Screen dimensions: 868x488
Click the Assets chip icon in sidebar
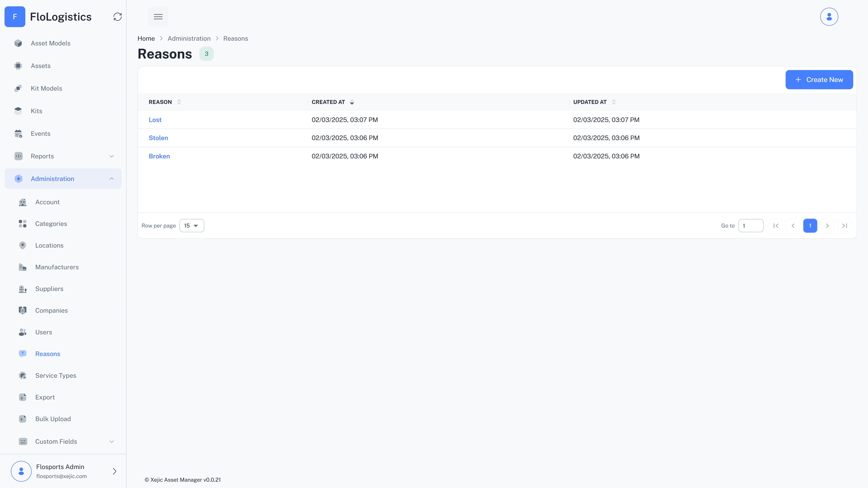[18, 66]
